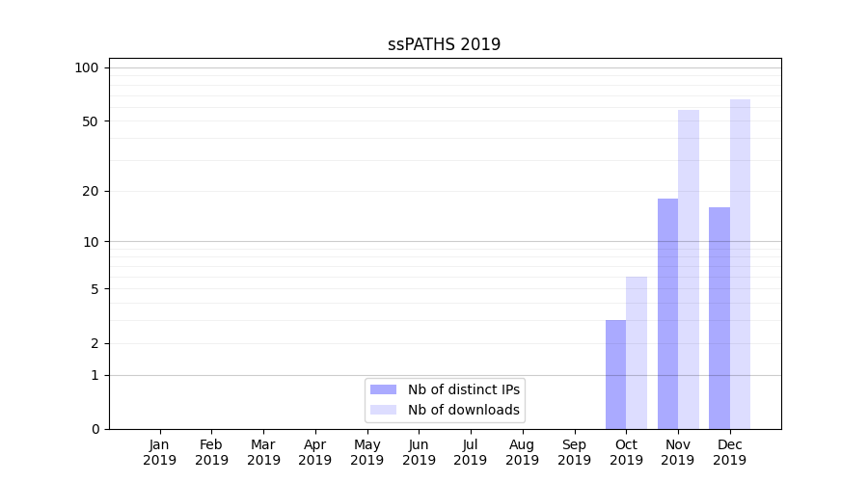Click the 10 y-axis tick label
This screenshot has width=868, height=482.
[x=91, y=242]
